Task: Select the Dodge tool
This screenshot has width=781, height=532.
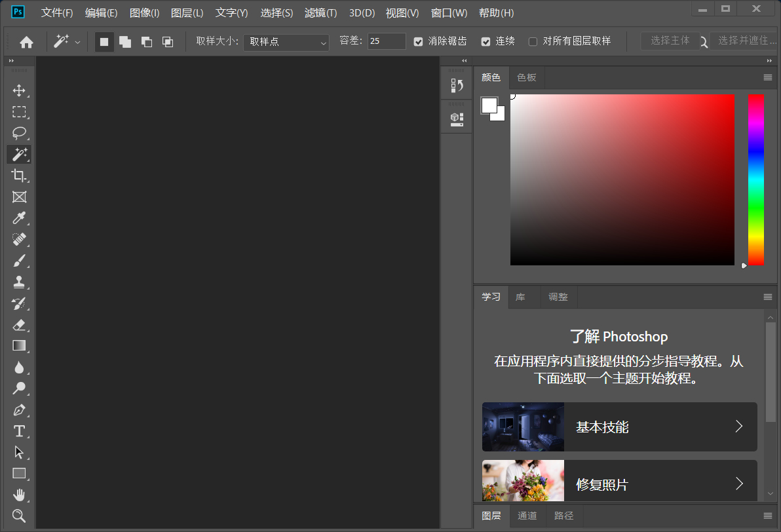Action: click(20, 389)
